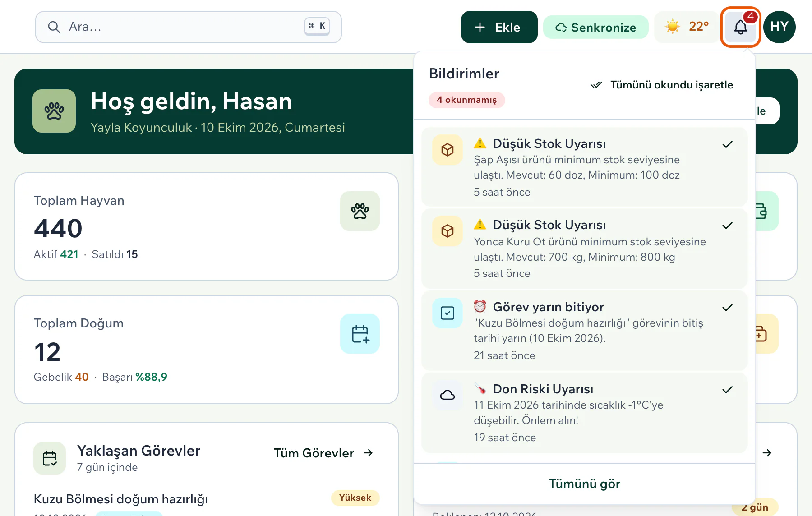Image resolution: width=812 pixels, height=516 pixels.
Task: Click paw icon on Toplam Hayvan card
Action: pos(360,211)
